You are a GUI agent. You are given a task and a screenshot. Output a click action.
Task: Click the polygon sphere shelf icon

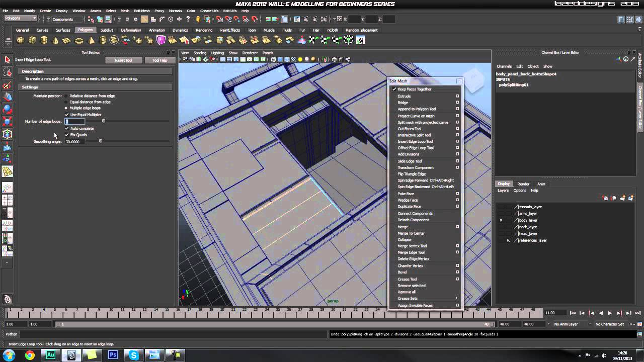[21, 40]
